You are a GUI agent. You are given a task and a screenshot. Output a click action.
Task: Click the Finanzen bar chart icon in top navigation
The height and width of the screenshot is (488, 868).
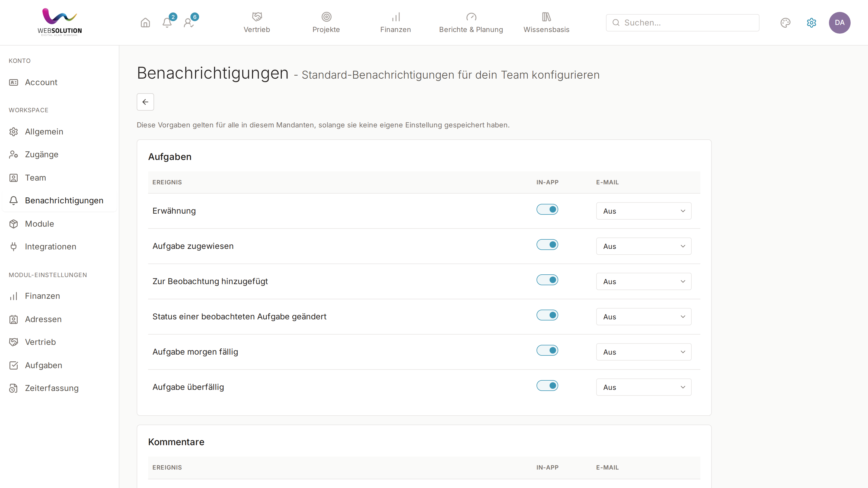[395, 17]
